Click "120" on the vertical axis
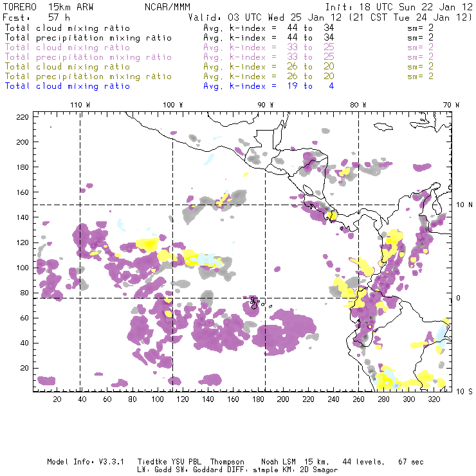Viewport: 476px width, 476px height. click(x=23, y=243)
